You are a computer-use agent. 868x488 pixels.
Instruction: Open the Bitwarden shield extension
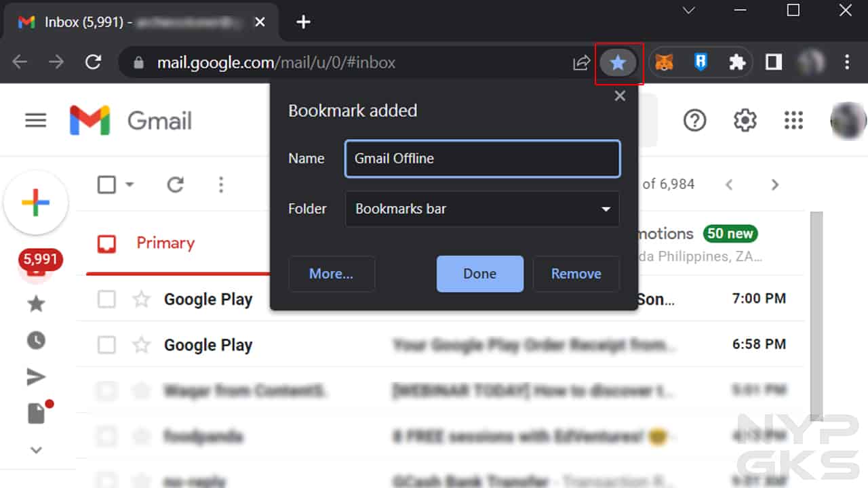(x=701, y=63)
